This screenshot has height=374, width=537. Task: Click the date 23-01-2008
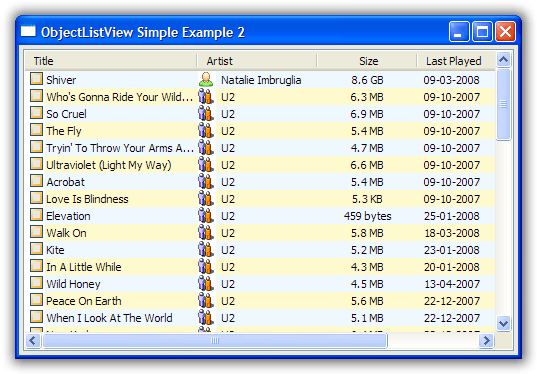(x=452, y=250)
